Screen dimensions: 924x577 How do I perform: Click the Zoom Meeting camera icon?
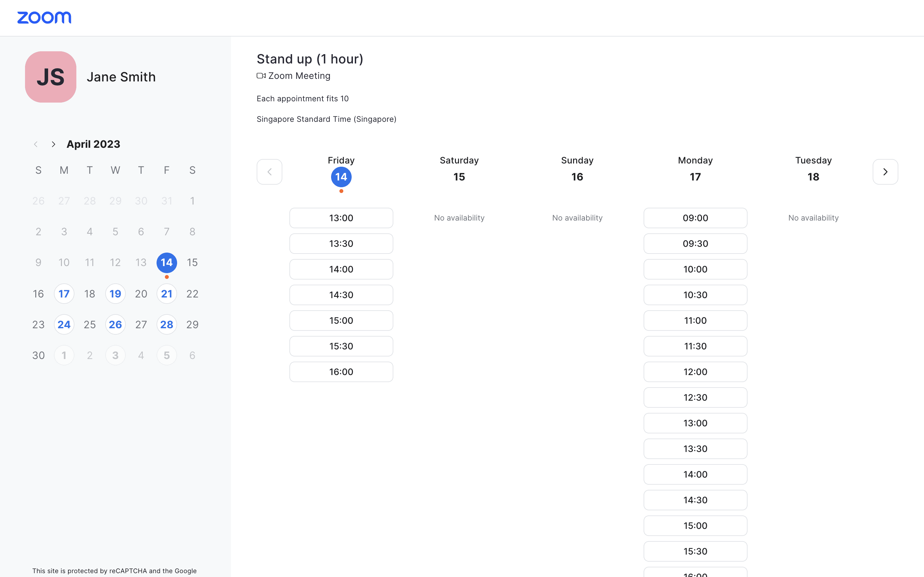tap(261, 76)
